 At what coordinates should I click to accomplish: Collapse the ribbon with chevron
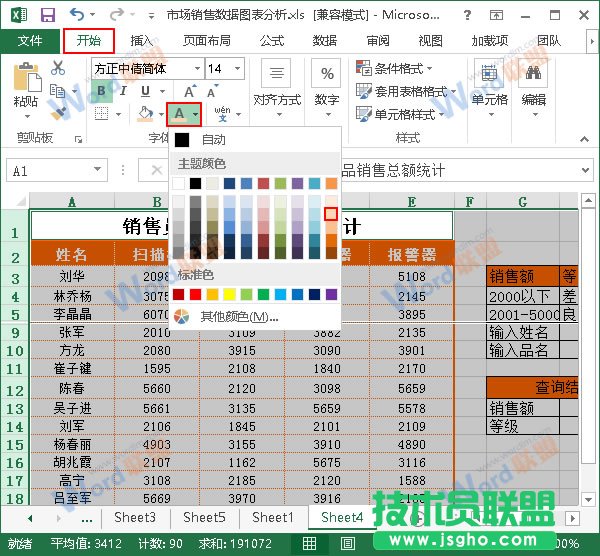click(x=584, y=139)
